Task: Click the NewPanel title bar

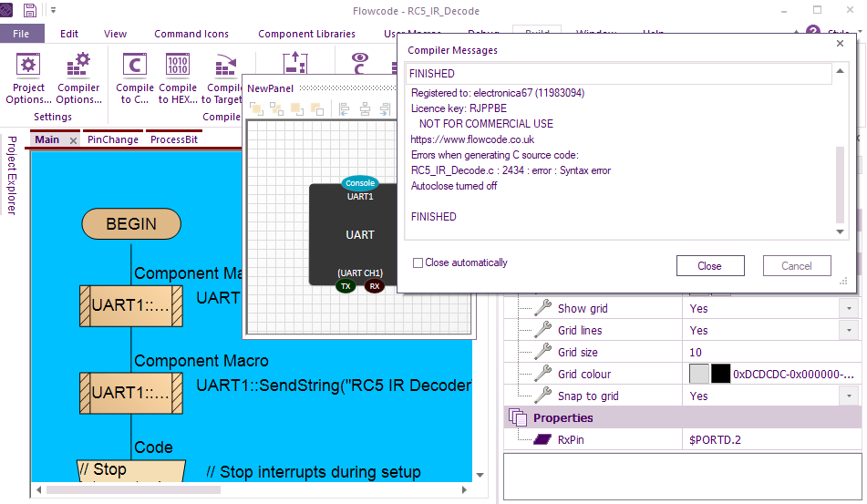Action: click(320, 88)
